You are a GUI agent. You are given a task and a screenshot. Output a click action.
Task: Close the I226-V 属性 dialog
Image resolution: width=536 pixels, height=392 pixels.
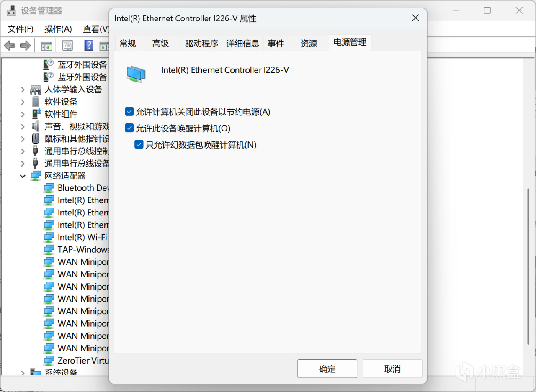coord(415,18)
